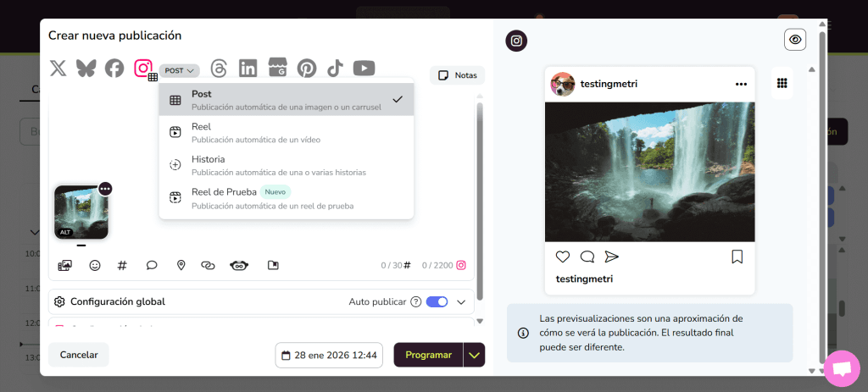The image size is (868, 392).
Task: Click the waterfall preview image
Action: [650, 172]
